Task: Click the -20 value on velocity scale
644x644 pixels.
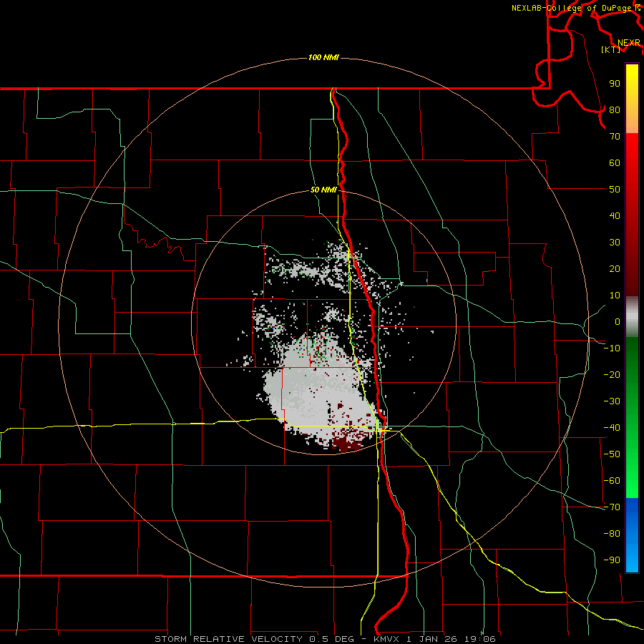Action: (612, 374)
